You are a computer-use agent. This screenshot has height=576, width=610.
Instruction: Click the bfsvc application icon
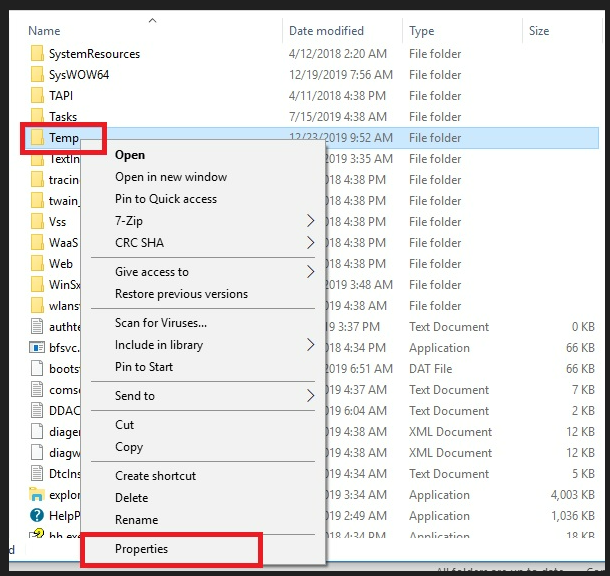pos(37,347)
